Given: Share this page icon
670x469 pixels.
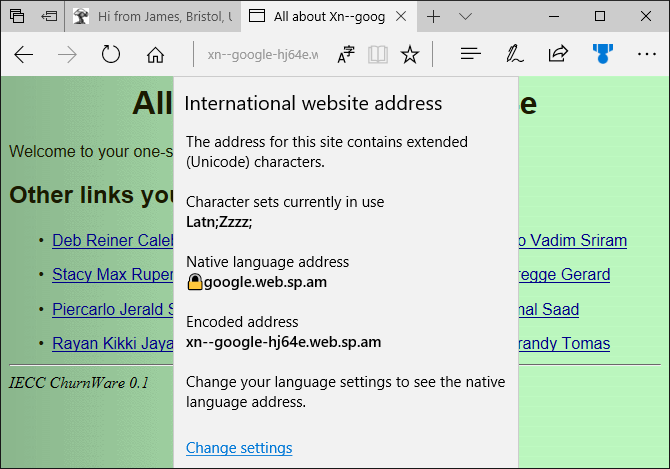Looking at the screenshot, I should [x=558, y=54].
